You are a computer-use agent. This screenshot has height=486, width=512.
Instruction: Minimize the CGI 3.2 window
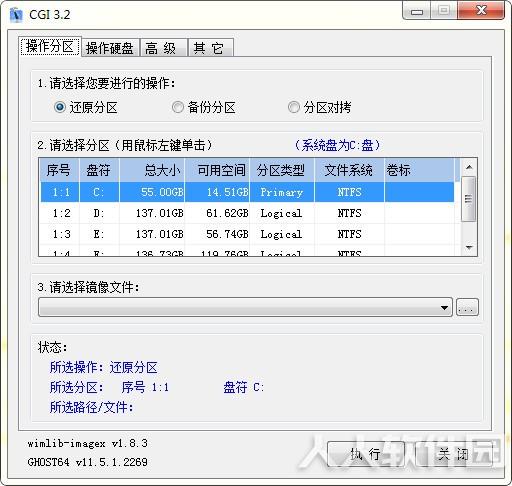[417, 11]
